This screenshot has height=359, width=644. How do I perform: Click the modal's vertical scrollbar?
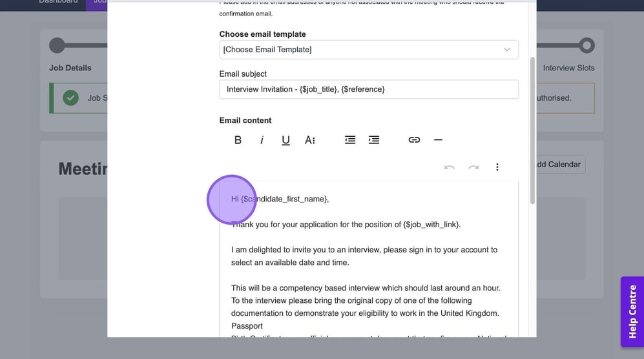[532, 129]
